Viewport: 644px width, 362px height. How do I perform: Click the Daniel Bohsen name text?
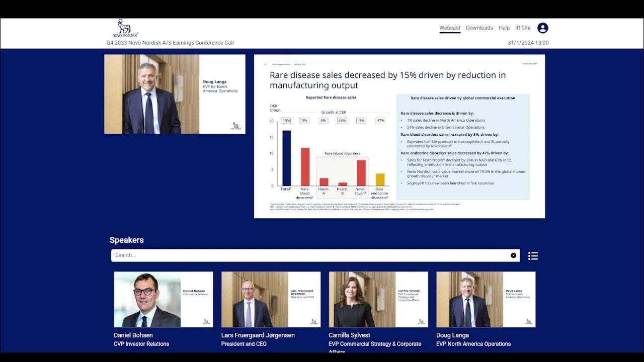coord(133,335)
